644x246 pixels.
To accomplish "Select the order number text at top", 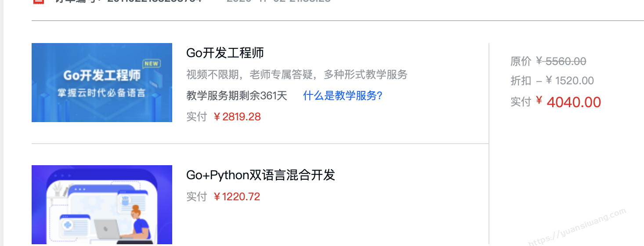I will click(128, 1).
